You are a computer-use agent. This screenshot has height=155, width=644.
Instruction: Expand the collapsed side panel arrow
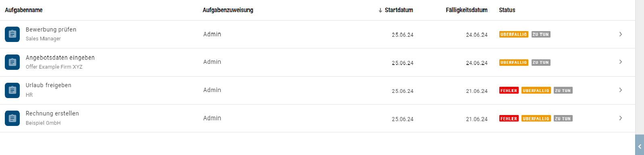tap(640, 147)
